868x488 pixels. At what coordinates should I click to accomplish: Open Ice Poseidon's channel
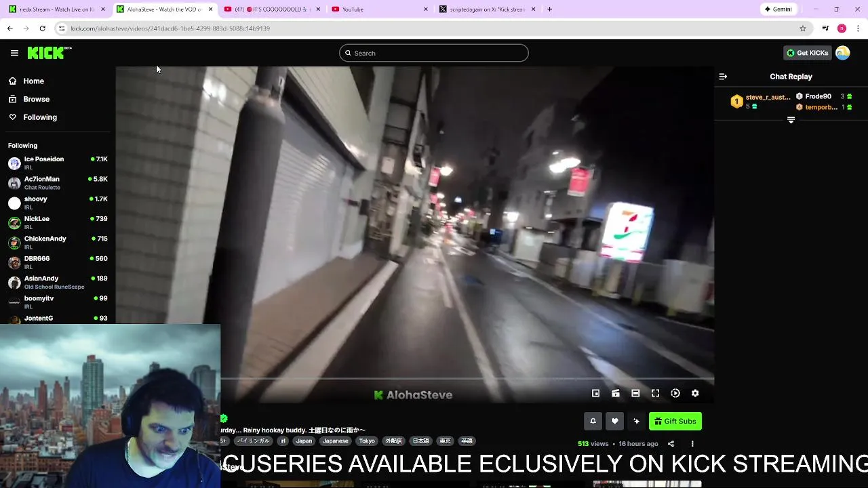coord(58,163)
